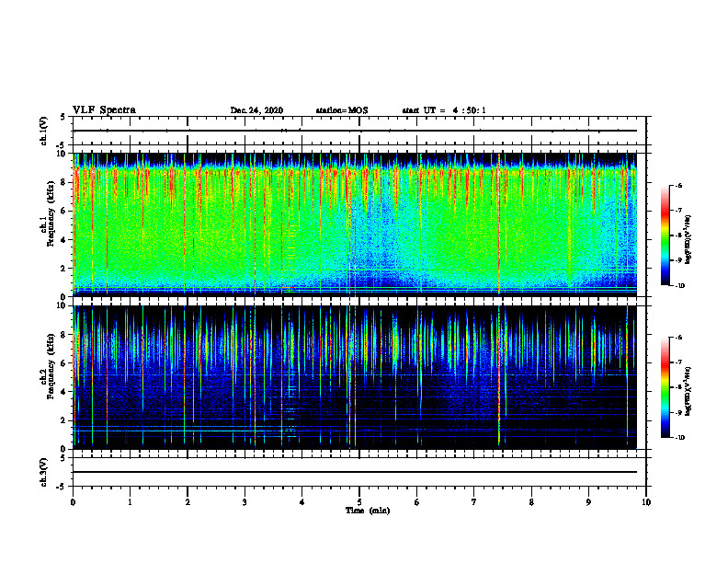Click the "VLF Spectra" title text
The height and width of the screenshot is (563, 728).
coord(104,110)
